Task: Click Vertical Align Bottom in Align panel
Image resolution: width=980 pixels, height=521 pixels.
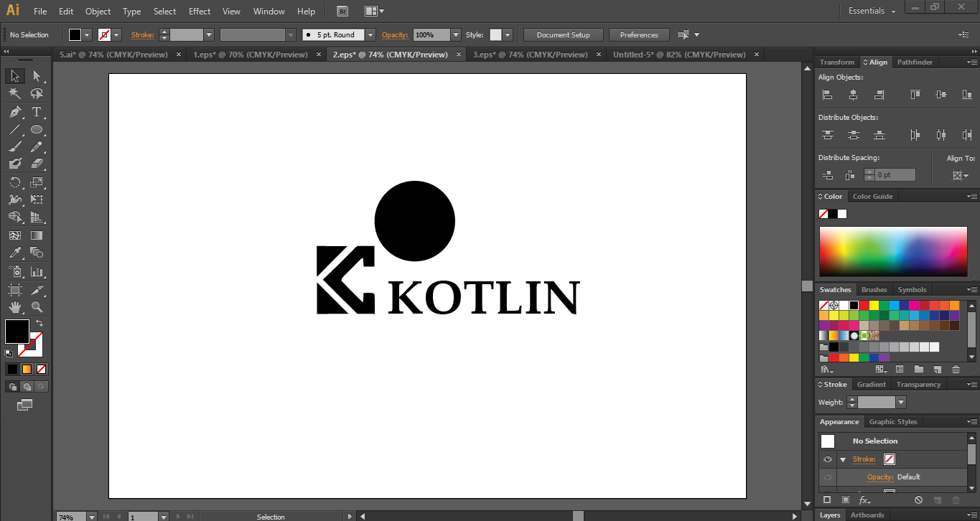Action: tap(967, 95)
